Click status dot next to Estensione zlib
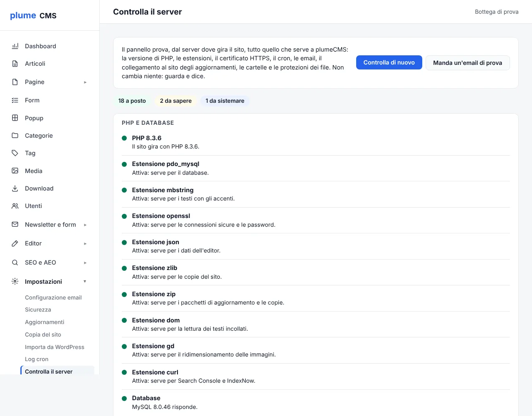 [x=124, y=268]
